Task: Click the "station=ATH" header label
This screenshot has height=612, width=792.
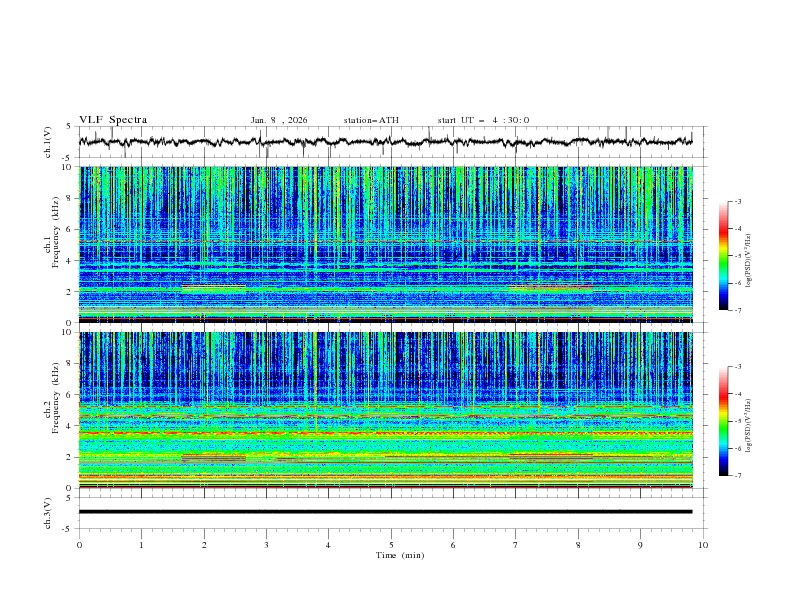Action: pyautogui.click(x=371, y=120)
